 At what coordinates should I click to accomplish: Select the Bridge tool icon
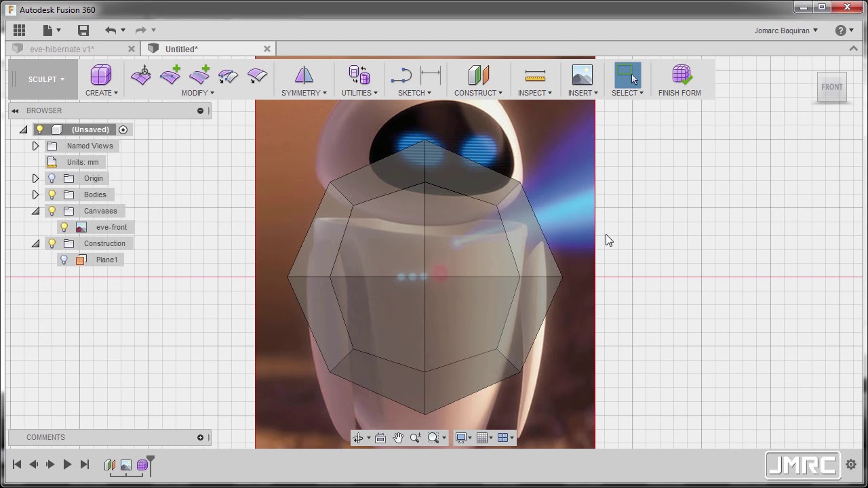[x=229, y=75]
